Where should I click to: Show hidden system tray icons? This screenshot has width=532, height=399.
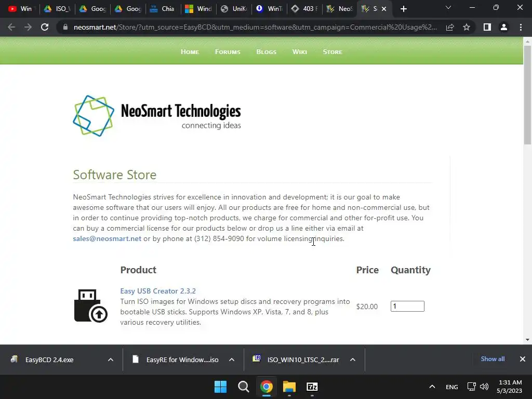[432, 387]
